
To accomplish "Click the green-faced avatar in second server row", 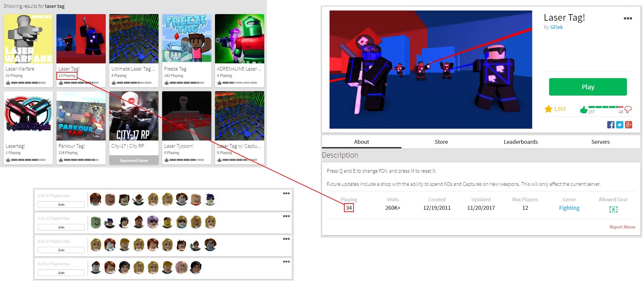I will point(96,222).
